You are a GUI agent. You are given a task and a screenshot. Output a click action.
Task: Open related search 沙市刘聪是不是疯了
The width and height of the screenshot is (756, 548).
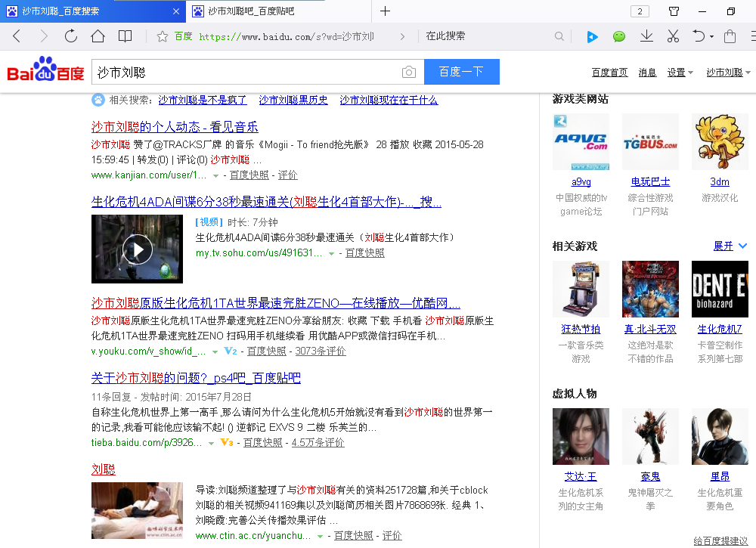[203, 100]
